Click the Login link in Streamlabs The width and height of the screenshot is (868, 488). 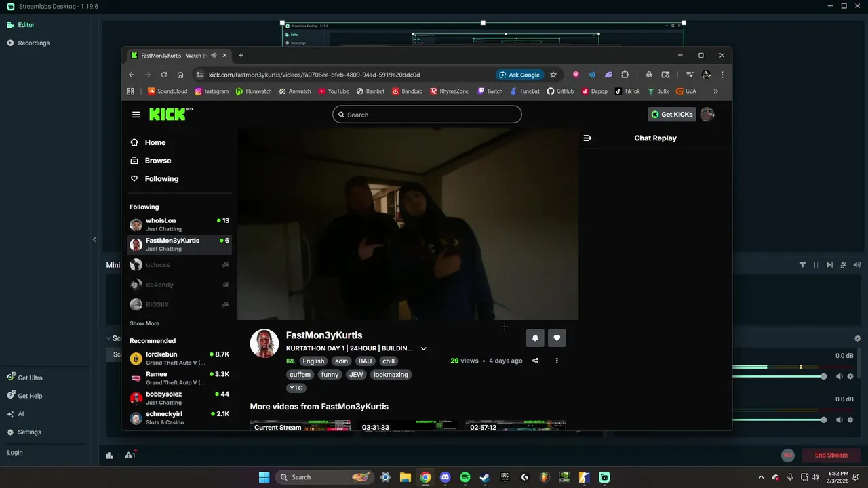click(15, 452)
